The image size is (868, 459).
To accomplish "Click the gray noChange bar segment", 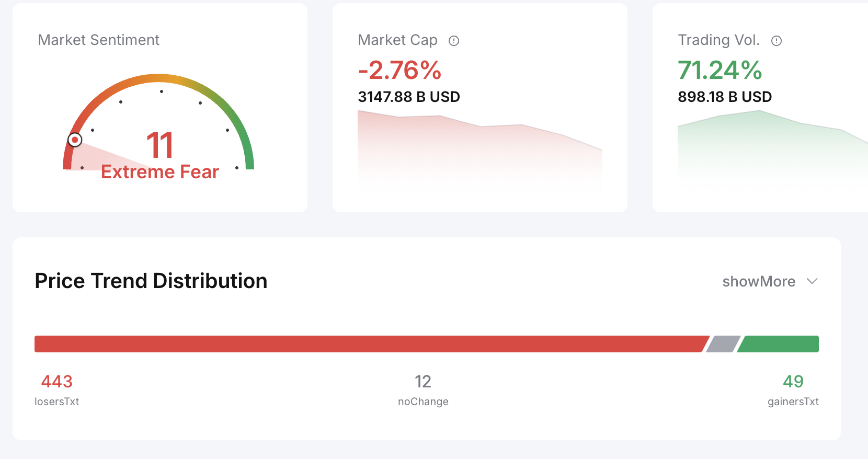I will tap(724, 344).
